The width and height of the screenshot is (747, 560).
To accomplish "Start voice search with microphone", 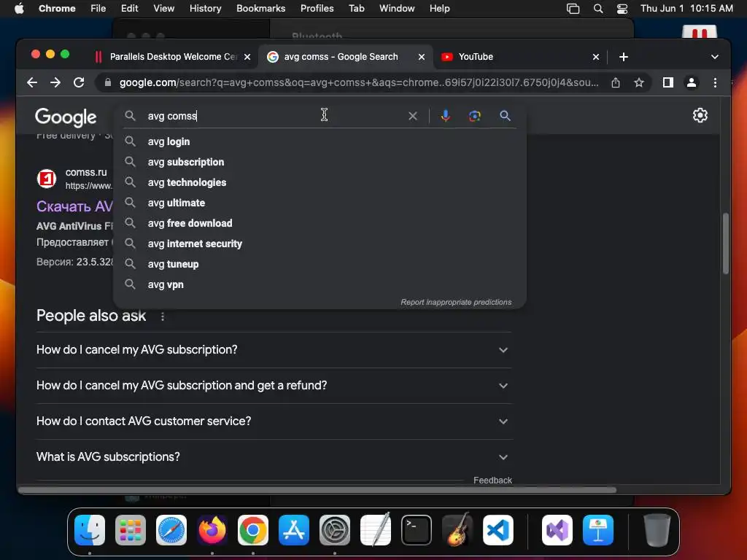I will 446,116.
